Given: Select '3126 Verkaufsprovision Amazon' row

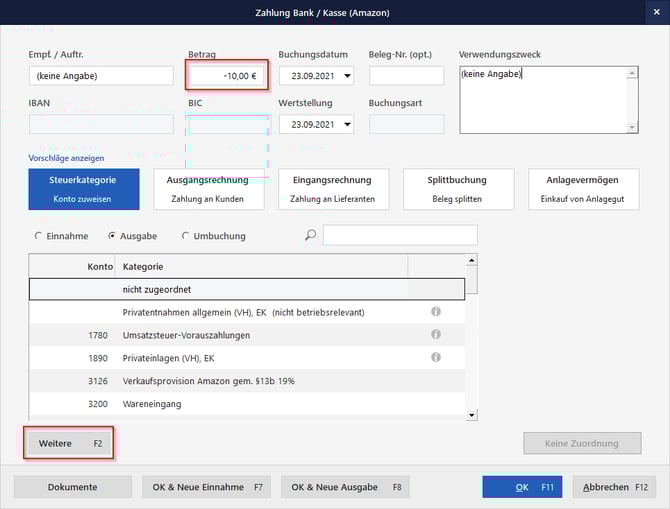Looking at the screenshot, I should (x=247, y=381).
